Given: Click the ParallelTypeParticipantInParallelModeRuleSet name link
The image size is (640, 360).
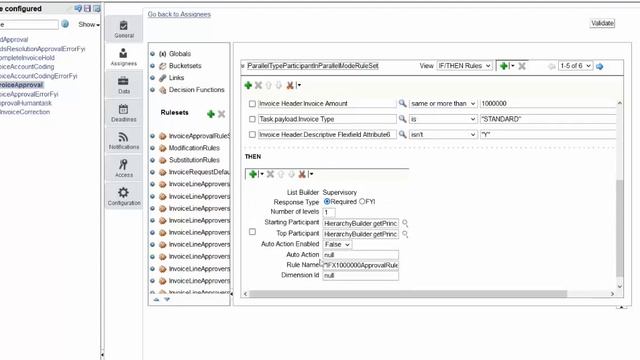Looking at the screenshot, I should tap(313, 66).
